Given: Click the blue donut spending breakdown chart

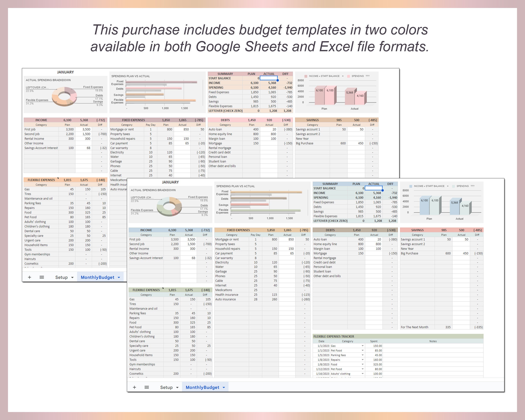Looking at the screenshot, I should [169, 206].
